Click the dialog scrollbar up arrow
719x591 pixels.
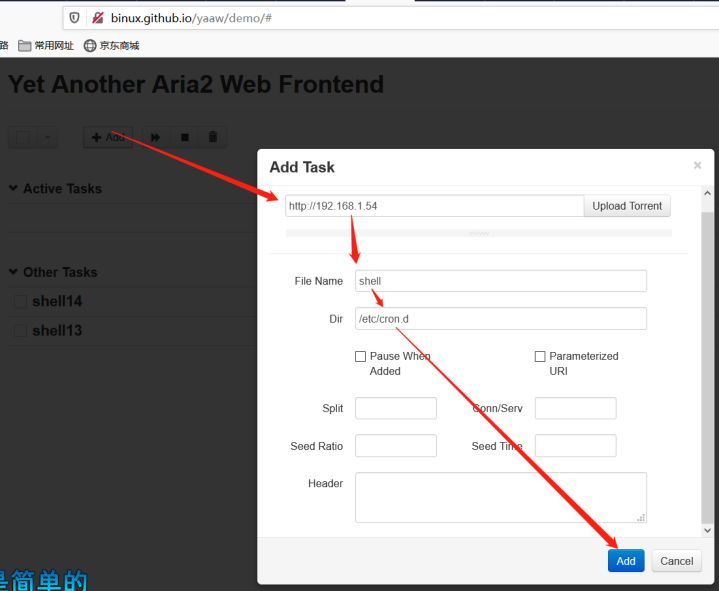pyautogui.click(x=708, y=193)
